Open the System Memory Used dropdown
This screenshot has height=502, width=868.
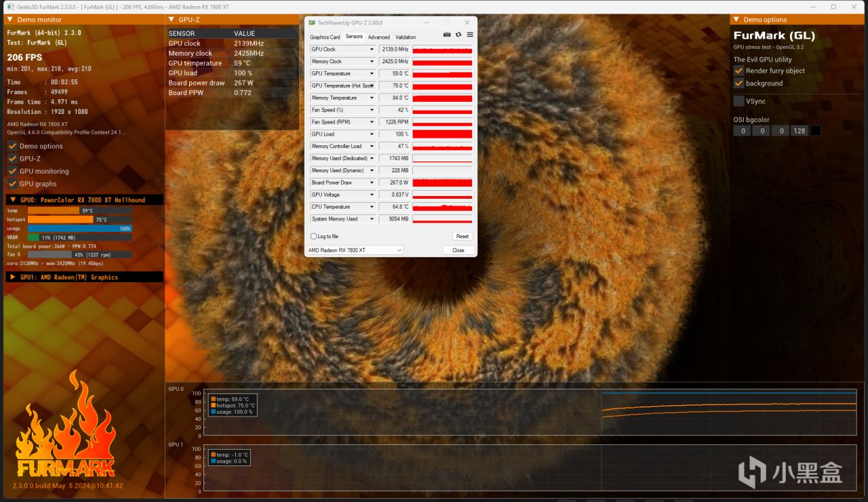click(372, 219)
